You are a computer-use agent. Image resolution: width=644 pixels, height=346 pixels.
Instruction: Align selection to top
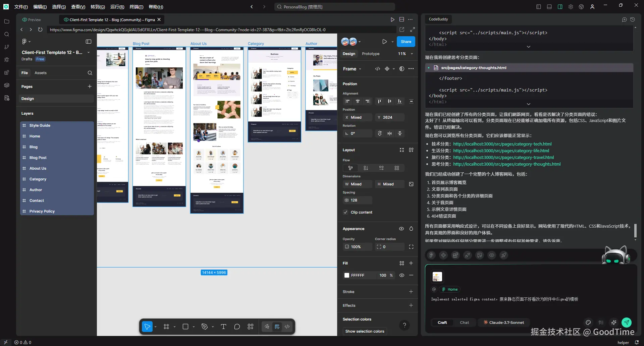(x=379, y=101)
